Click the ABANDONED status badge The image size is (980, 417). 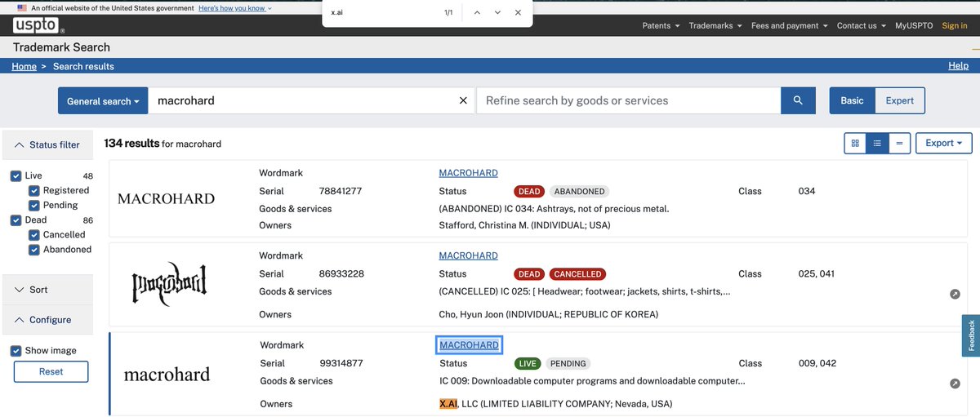click(x=579, y=192)
